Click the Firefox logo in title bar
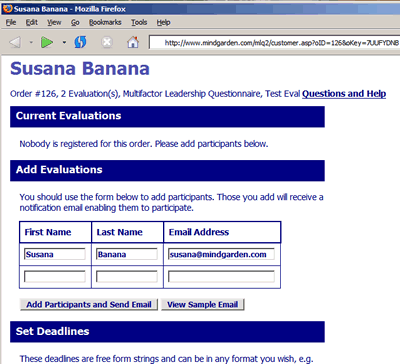The width and height of the screenshot is (400, 364). [7, 9]
